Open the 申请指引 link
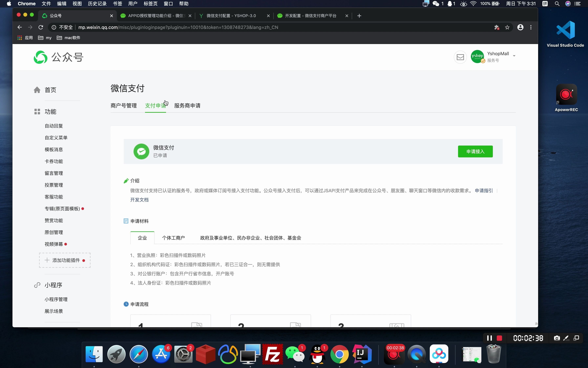Viewport: 588px width, 368px height. [484, 191]
